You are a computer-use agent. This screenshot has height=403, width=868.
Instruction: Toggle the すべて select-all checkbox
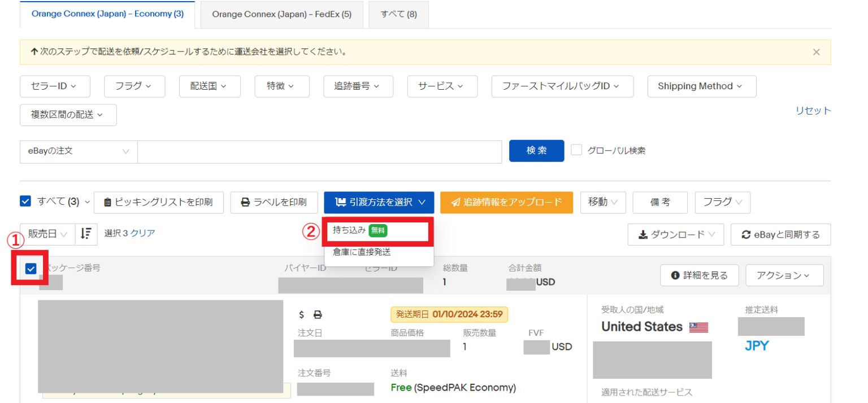pyautogui.click(x=25, y=202)
